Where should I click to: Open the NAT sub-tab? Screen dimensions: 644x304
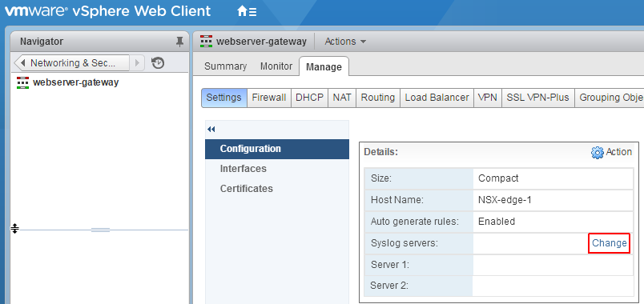(342, 98)
